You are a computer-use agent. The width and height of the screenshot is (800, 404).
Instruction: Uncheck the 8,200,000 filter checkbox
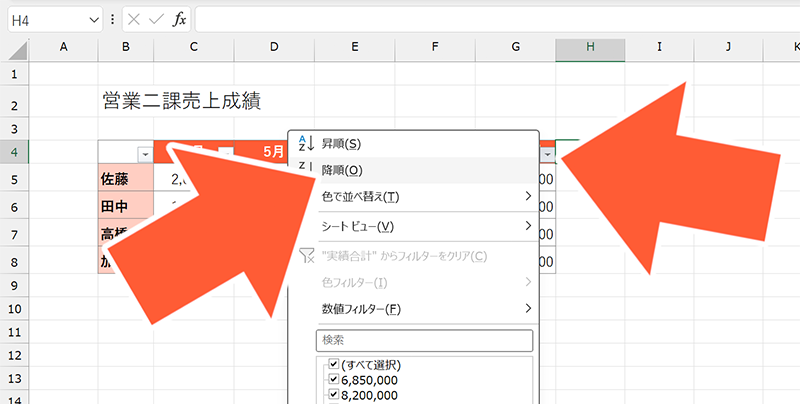pyautogui.click(x=334, y=395)
